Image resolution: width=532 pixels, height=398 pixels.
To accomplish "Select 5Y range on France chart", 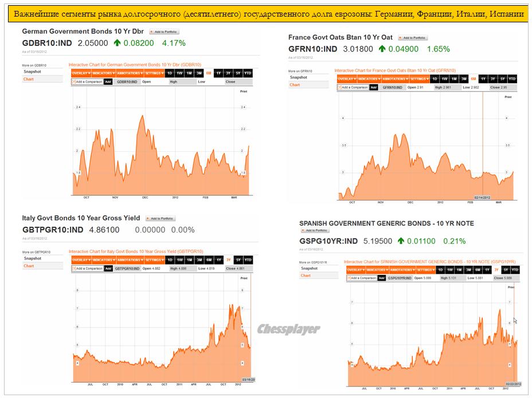I will (x=502, y=78).
